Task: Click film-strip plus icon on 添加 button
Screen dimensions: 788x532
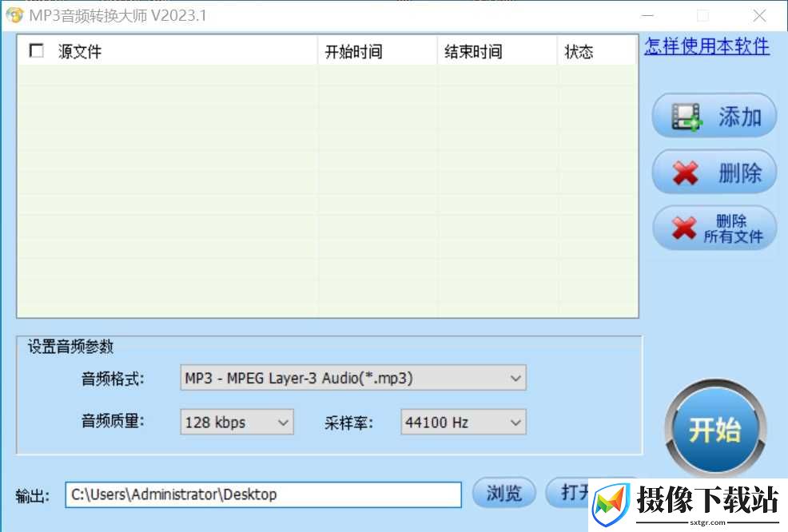Action: [687, 117]
